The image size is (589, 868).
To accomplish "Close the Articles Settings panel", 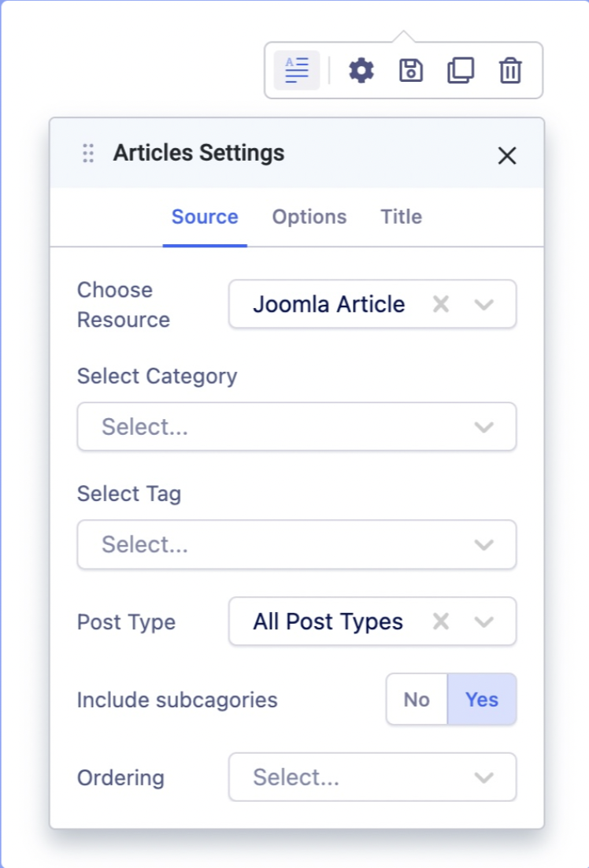I will 507,155.
